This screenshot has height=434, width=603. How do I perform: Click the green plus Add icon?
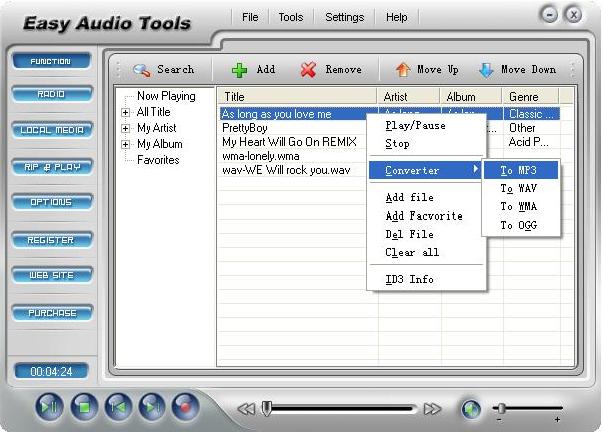coord(240,70)
